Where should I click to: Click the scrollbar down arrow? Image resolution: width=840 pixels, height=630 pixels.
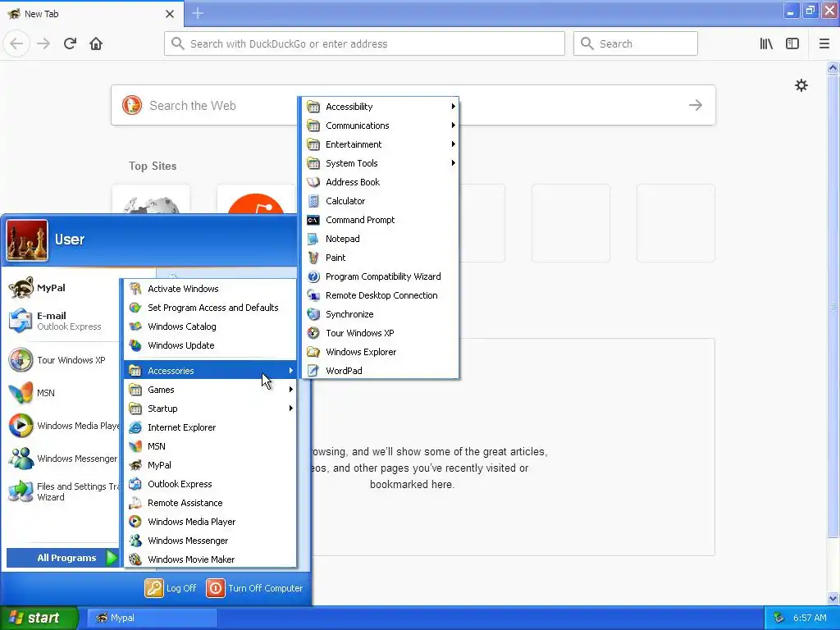pyautogui.click(x=833, y=598)
